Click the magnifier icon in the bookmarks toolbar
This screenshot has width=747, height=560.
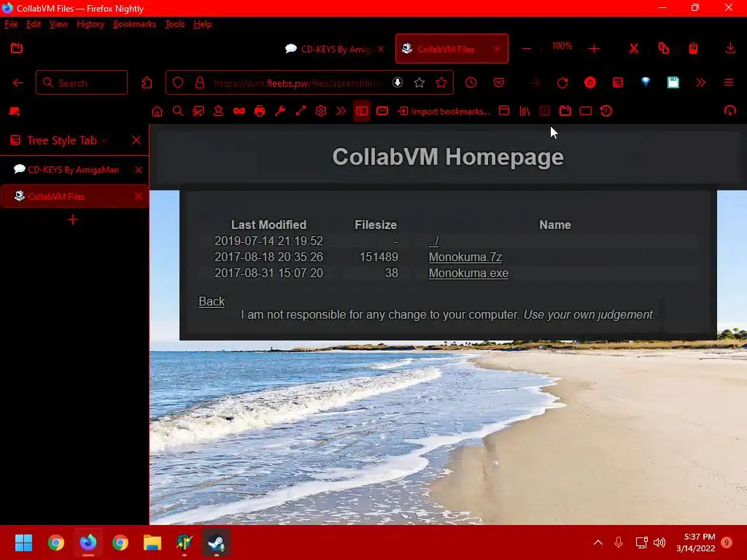pyautogui.click(x=178, y=112)
